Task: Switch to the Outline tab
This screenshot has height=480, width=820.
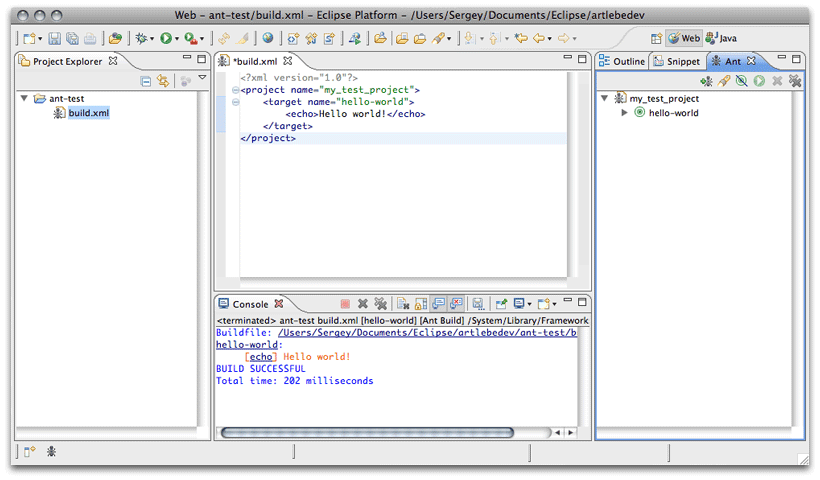Action: click(621, 61)
